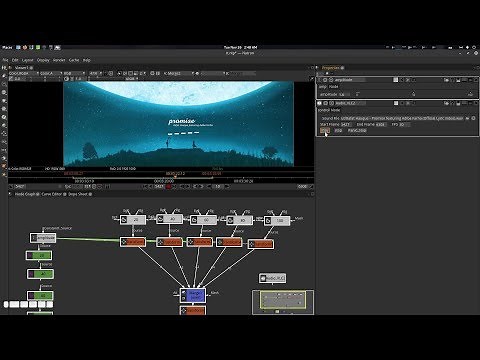The image size is (480, 360).
Task: Open the Display menu
Action: pos(43,60)
